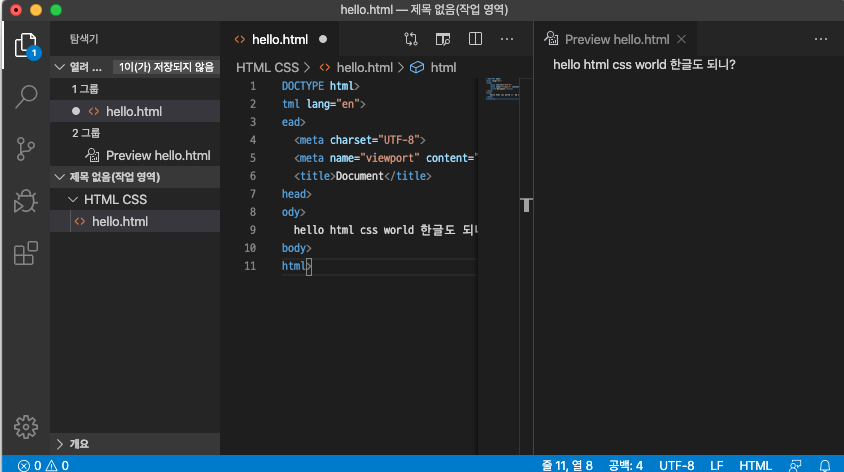Click the hello.html breadcrumb segment
Viewport: 844px width, 472px height.
point(364,68)
